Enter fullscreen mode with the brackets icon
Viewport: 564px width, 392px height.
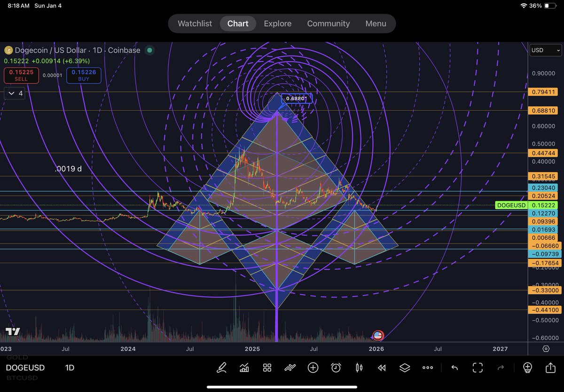478,368
